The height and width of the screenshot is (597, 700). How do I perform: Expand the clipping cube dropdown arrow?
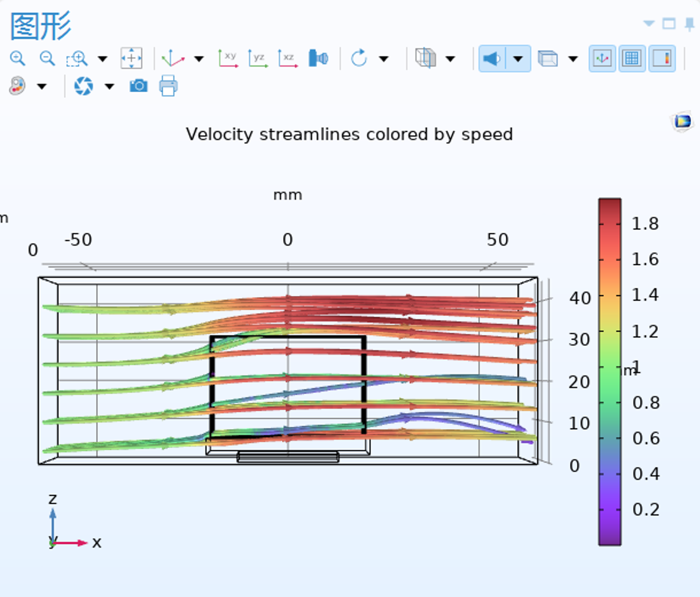tap(450, 59)
